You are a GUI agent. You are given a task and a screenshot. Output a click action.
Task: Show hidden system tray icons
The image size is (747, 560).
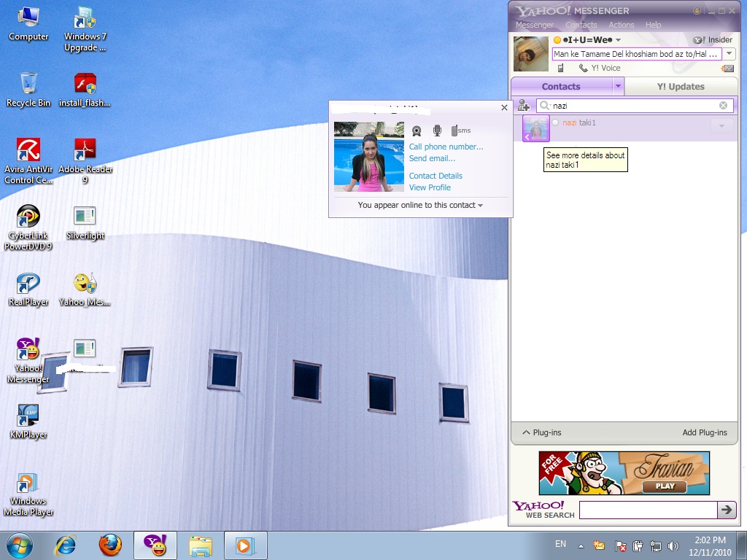(x=581, y=546)
